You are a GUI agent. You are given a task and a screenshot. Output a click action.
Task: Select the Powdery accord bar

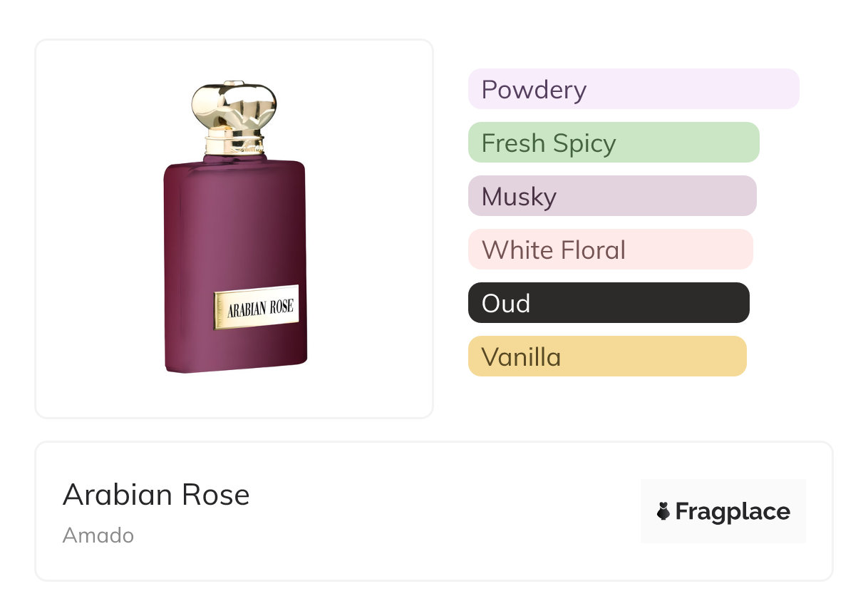tap(633, 89)
